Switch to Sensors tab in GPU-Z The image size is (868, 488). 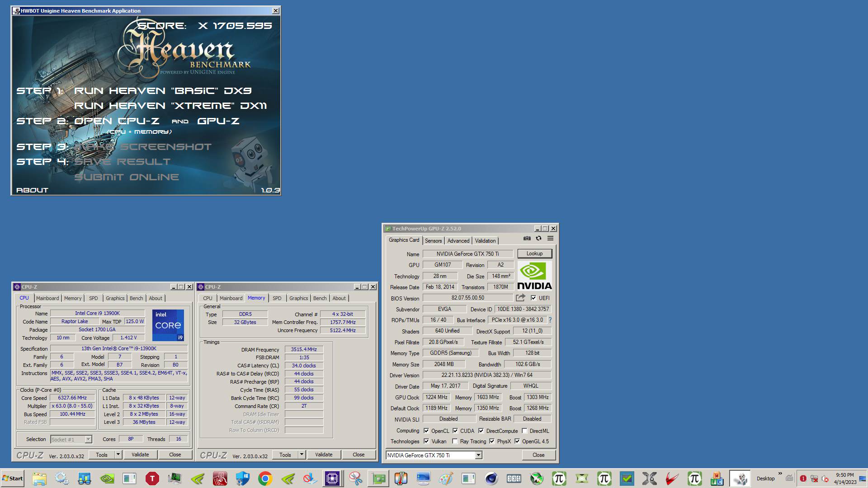(x=433, y=241)
